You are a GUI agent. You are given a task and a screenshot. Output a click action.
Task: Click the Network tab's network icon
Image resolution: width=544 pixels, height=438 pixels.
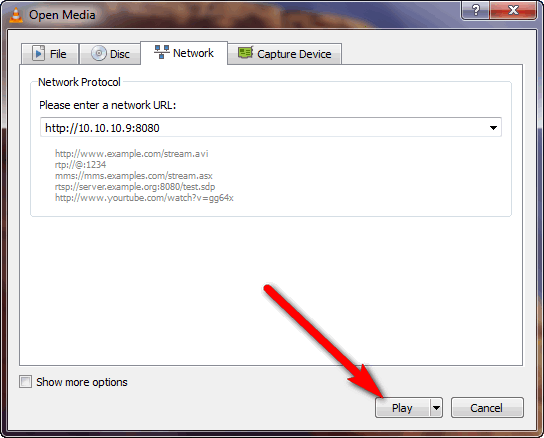pyautogui.click(x=161, y=52)
